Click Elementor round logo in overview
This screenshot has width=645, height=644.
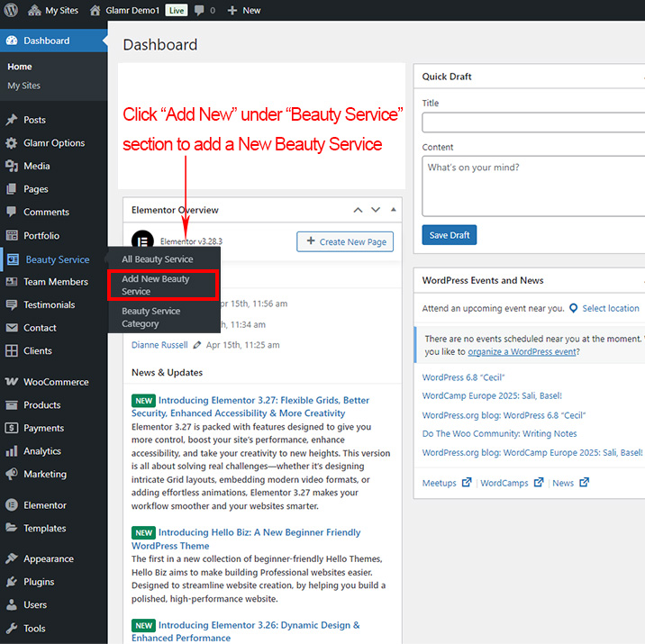coord(142,240)
